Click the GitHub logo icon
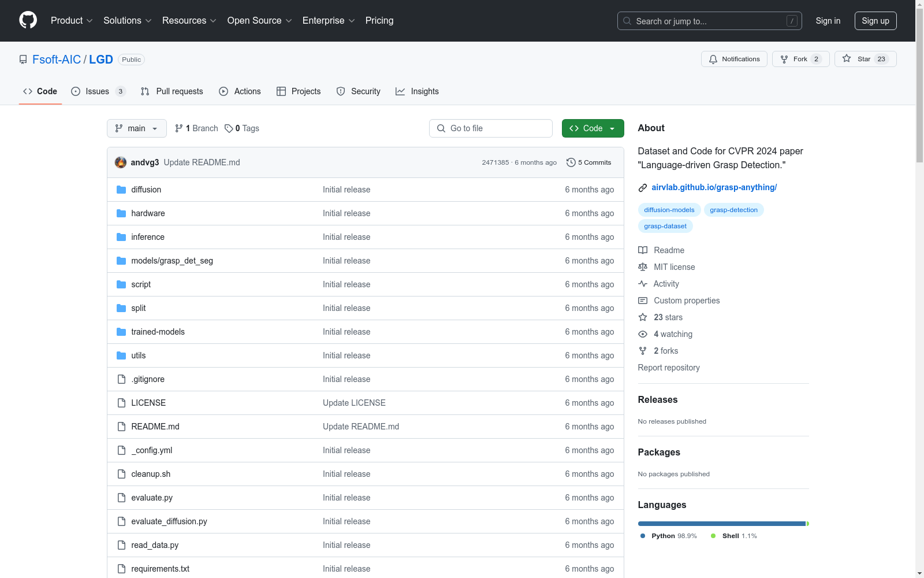 click(x=28, y=20)
